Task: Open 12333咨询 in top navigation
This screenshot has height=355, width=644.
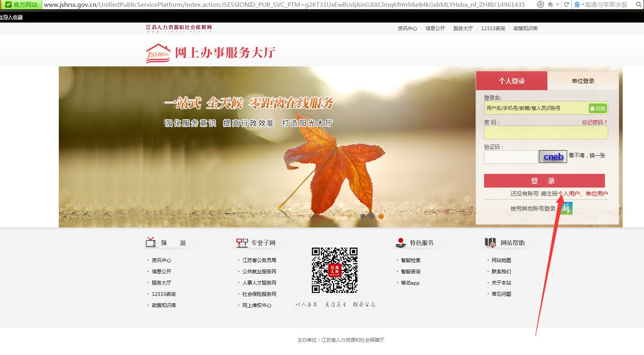Action: tap(493, 28)
